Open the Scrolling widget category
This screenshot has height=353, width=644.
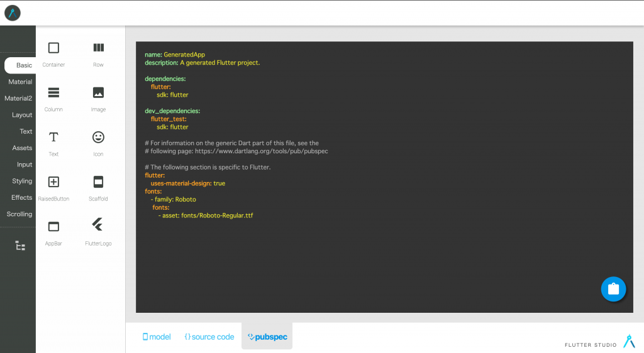point(19,214)
